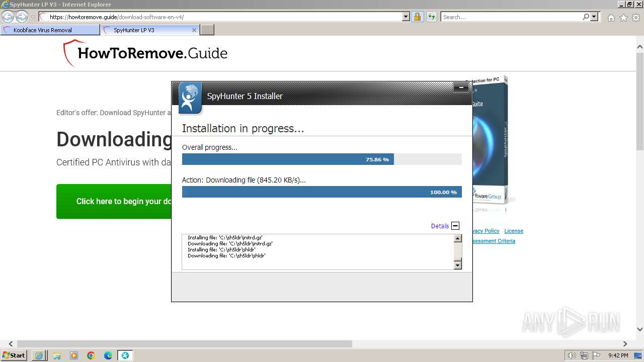
Task: Refresh the page with the green arrows
Action: [431, 17]
